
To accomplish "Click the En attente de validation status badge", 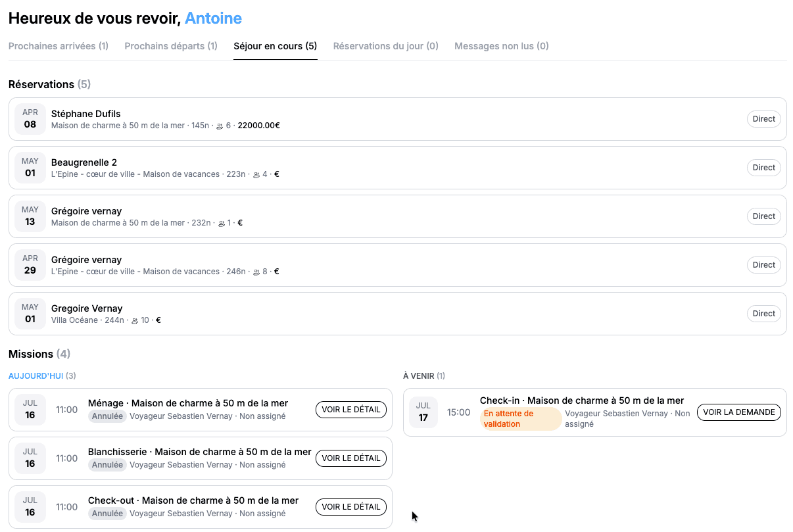I will pos(521,419).
